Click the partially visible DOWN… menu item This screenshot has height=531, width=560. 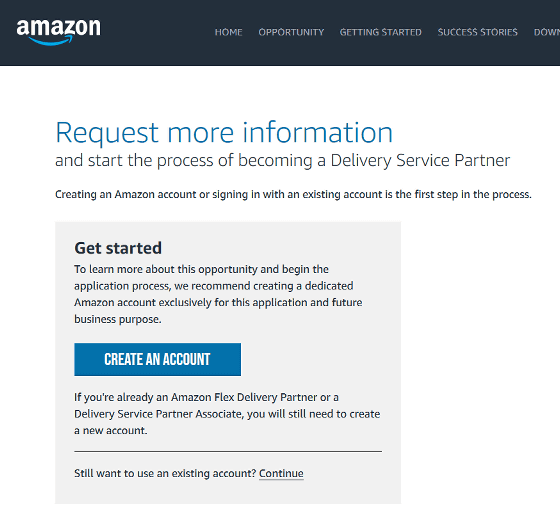547,32
